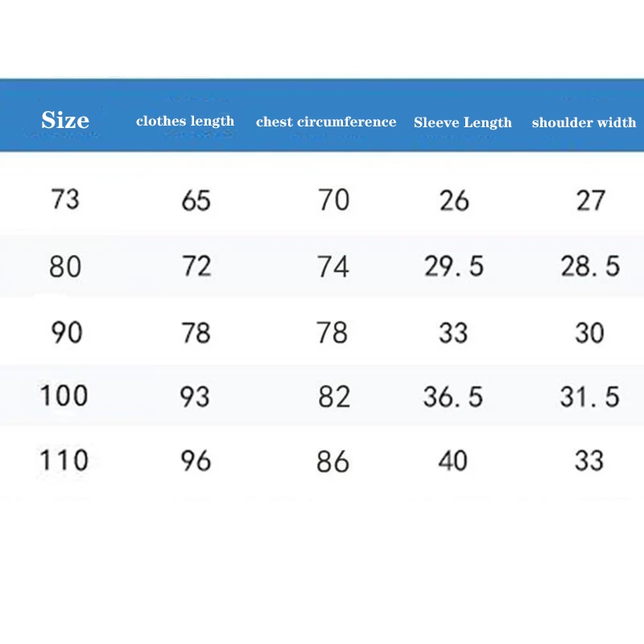Click the Size column header
644x644 pixels.
tap(65, 121)
